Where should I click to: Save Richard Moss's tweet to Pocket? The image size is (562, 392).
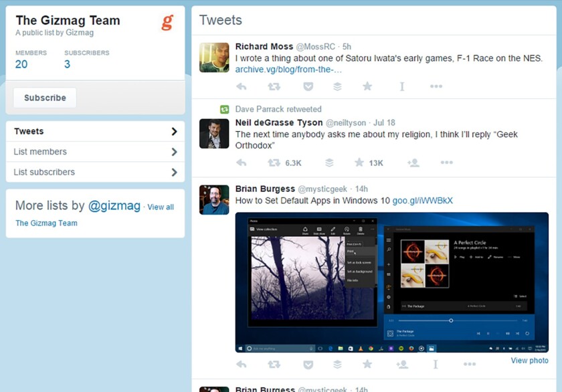pyautogui.click(x=308, y=86)
